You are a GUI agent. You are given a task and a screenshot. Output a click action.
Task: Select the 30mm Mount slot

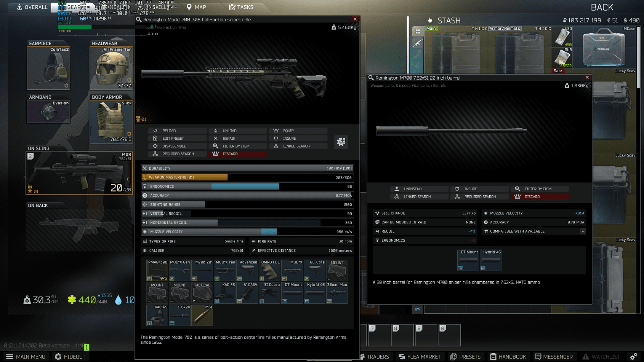(x=337, y=293)
